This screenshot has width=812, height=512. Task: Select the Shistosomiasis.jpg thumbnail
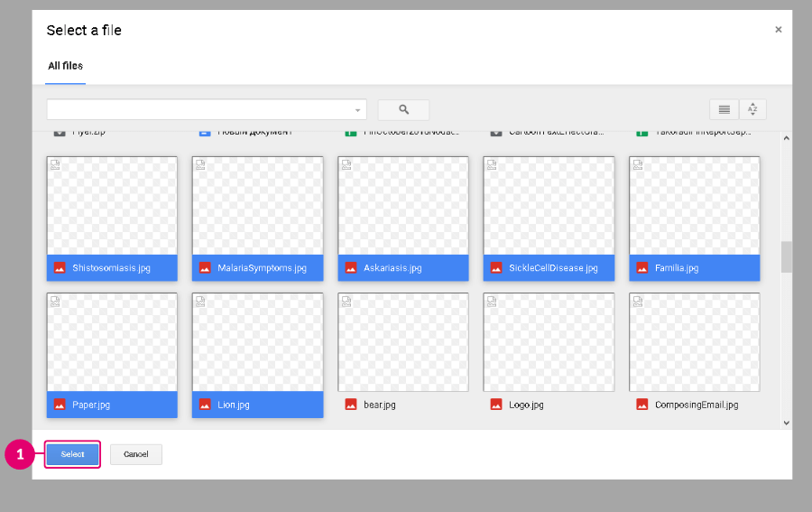point(112,206)
